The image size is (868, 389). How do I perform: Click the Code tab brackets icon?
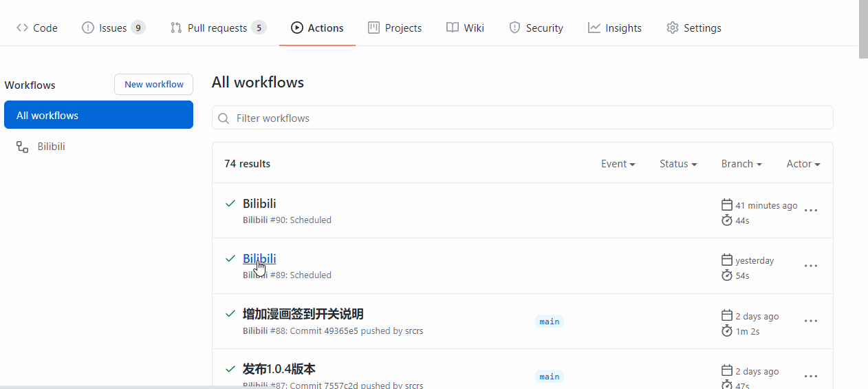tap(22, 28)
